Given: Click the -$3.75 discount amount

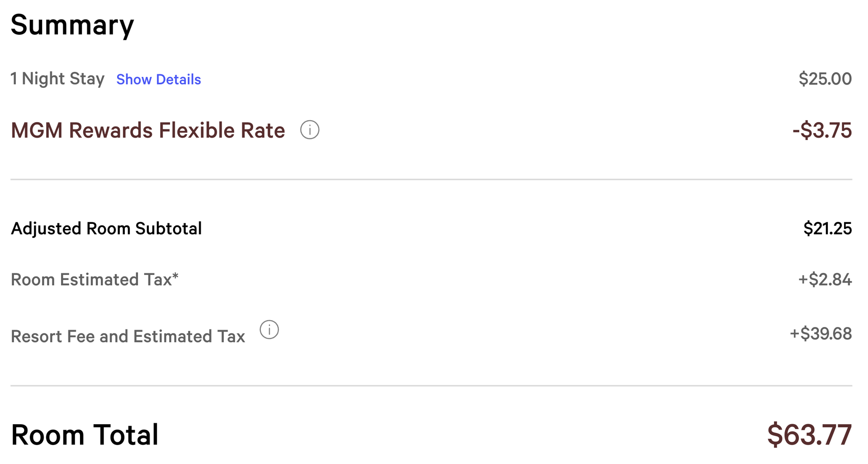Looking at the screenshot, I should [x=822, y=130].
